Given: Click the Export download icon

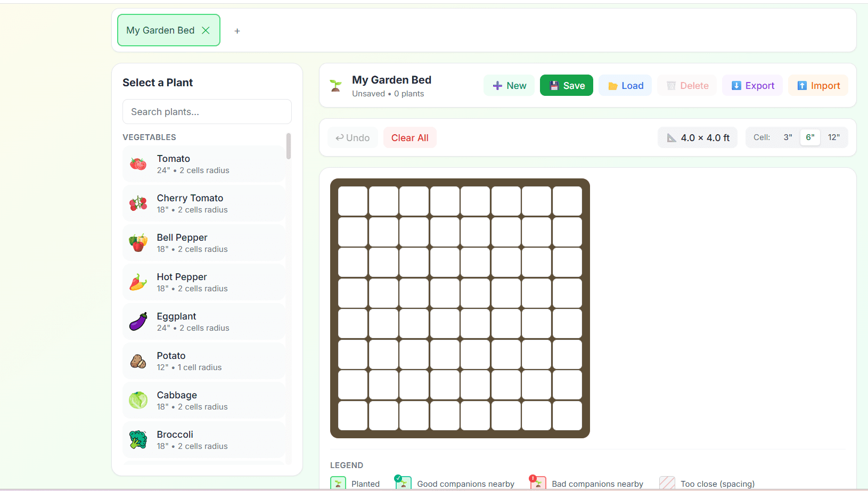Looking at the screenshot, I should [736, 85].
